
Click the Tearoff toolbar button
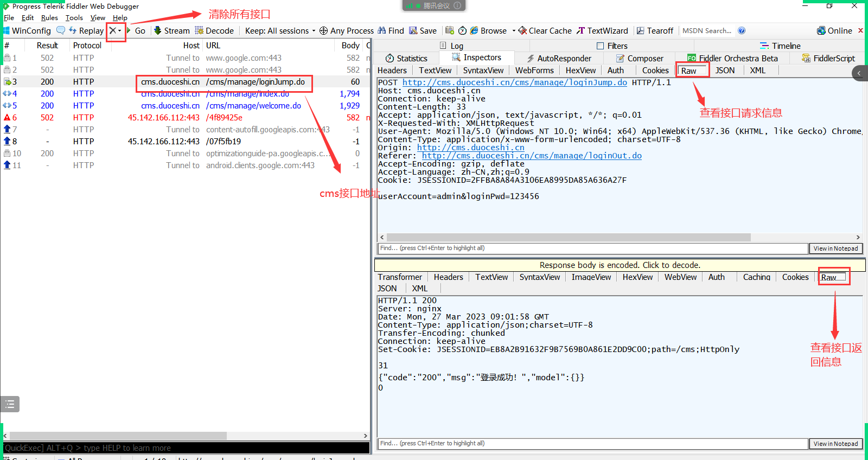pos(655,31)
